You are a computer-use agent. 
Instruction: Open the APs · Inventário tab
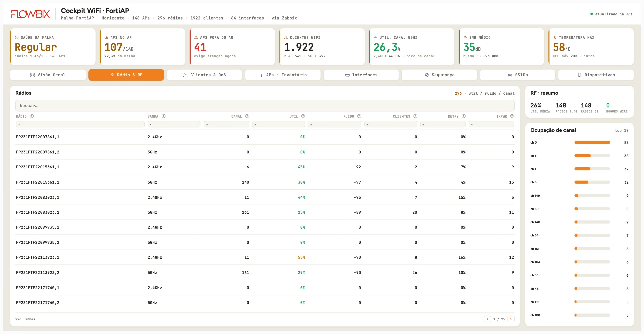[x=283, y=75]
